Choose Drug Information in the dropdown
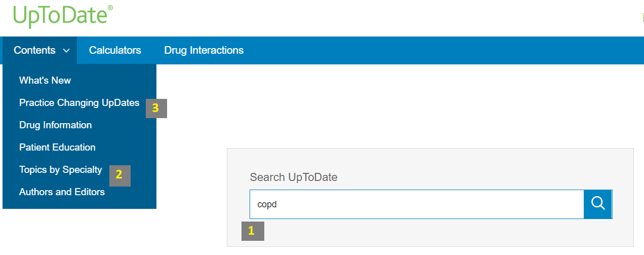 pos(55,125)
